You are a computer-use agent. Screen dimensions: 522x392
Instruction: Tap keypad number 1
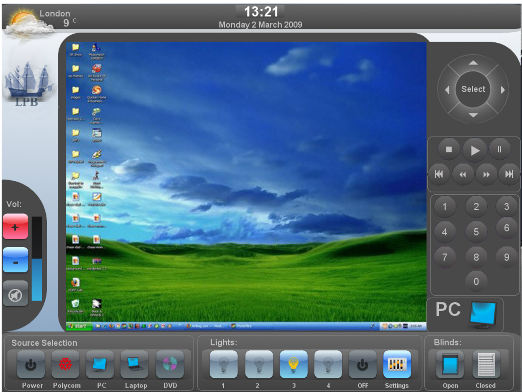point(444,207)
